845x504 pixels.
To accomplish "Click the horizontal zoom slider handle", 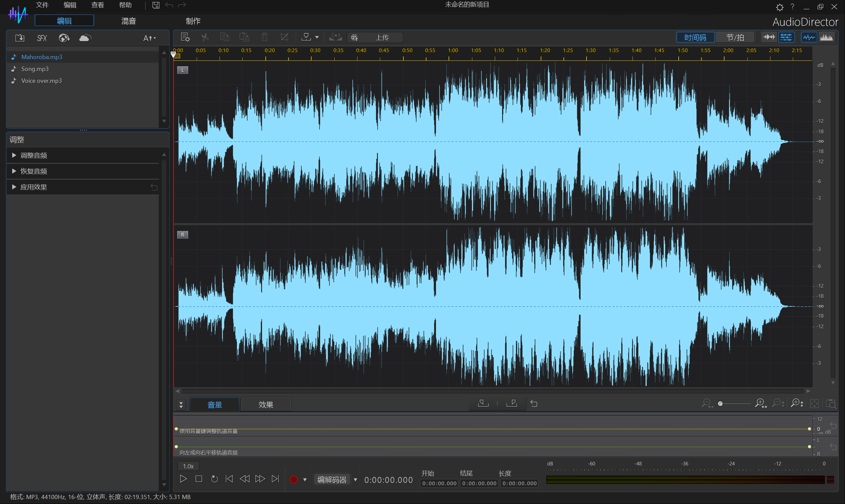I will point(720,403).
